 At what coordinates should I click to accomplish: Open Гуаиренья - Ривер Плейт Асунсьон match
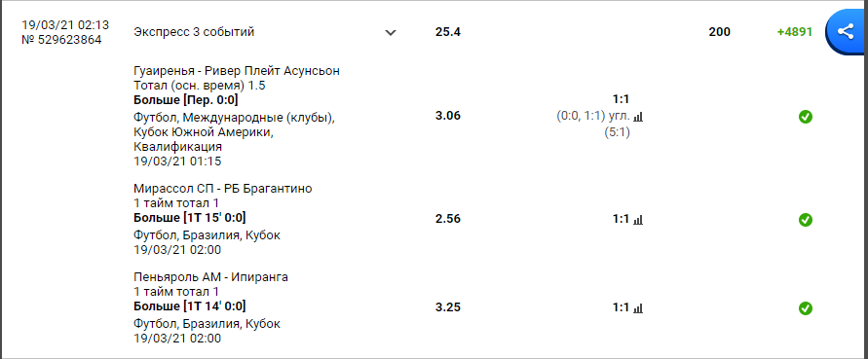click(237, 71)
